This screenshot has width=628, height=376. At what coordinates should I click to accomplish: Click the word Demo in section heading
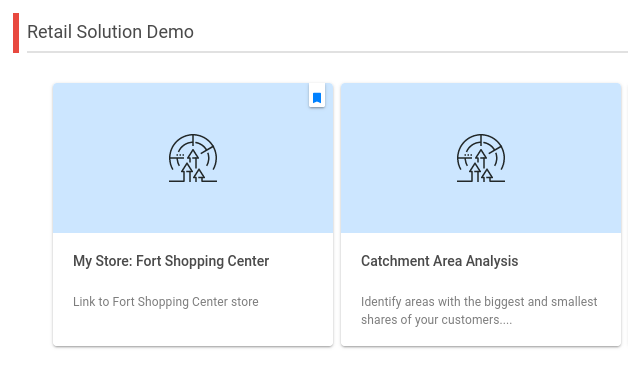[170, 32]
